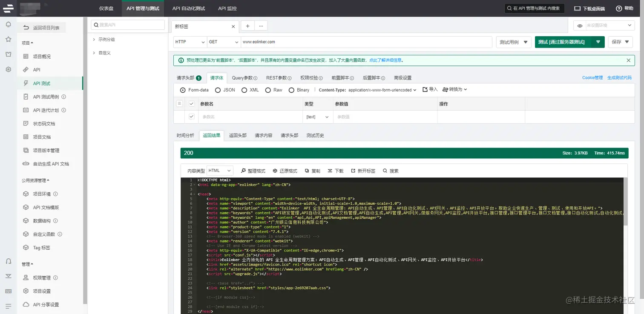
Task: Switch to the 返回头部 result tab
Action: pyautogui.click(x=238, y=135)
